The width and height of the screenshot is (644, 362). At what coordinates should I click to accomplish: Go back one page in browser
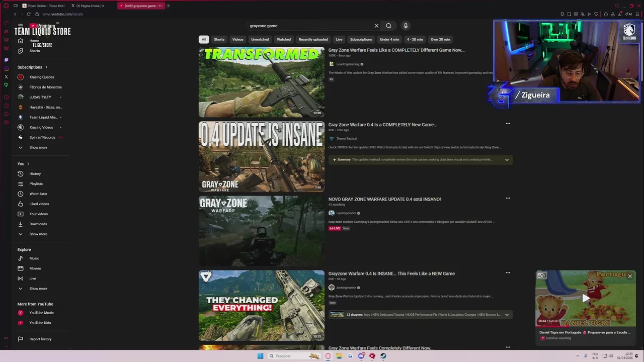[x=15, y=14]
